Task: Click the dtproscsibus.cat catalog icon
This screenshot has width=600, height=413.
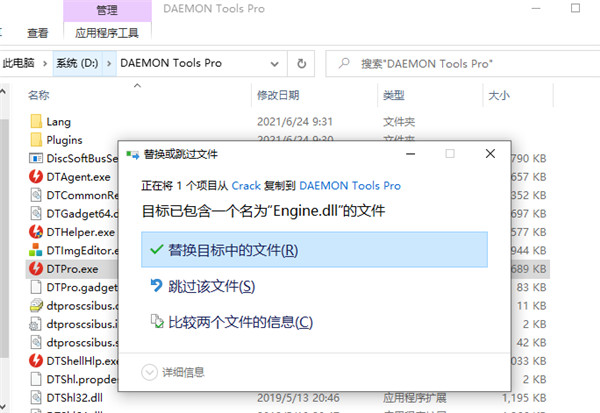Action: pos(36,305)
